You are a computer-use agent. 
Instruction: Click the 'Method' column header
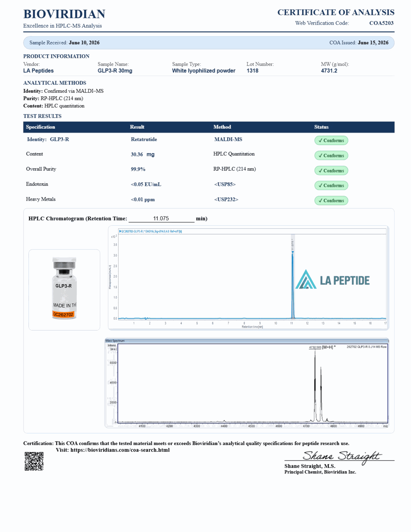(222, 127)
